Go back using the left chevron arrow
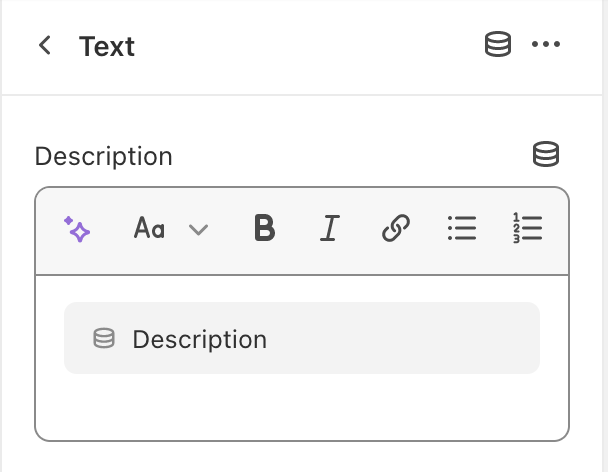The width and height of the screenshot is (608, 472). click(44, 46)
